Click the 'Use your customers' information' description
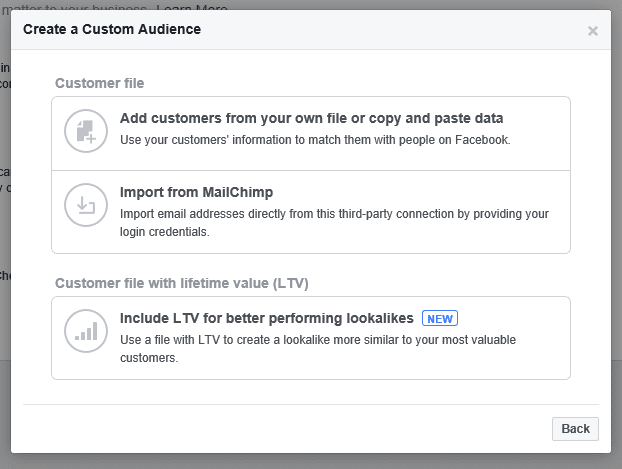The width and height of the screenshot is (622, 469). (x=315, y=140)
